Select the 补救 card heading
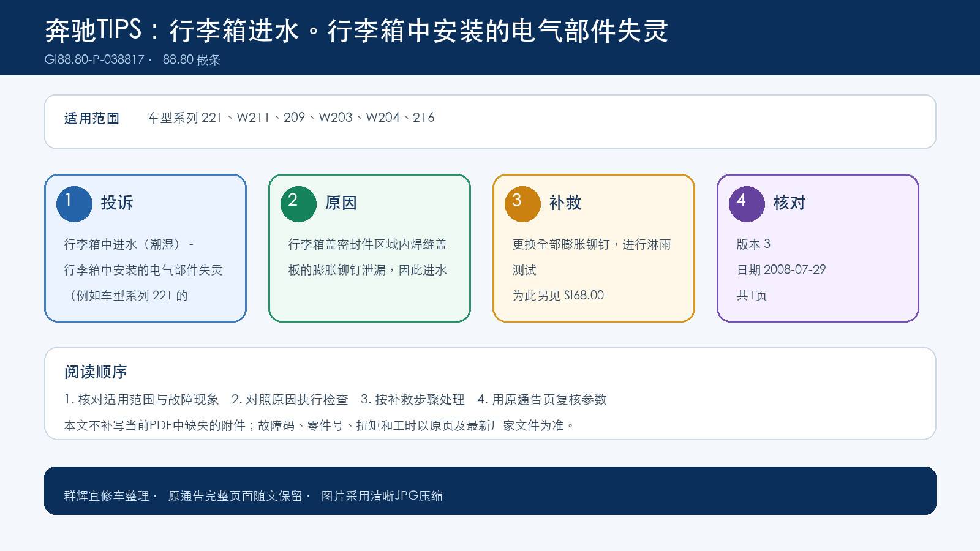The width and height of the screenshot is (980, 551). pos(565,203)
